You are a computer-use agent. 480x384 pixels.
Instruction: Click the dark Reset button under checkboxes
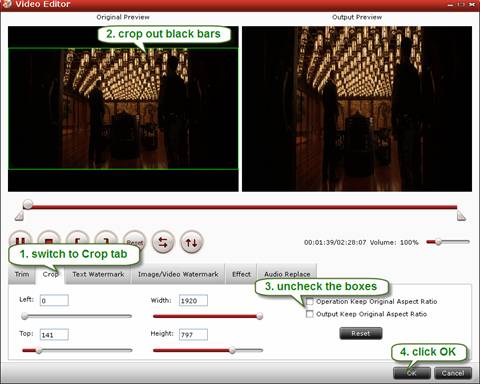[x=361, y=333]
